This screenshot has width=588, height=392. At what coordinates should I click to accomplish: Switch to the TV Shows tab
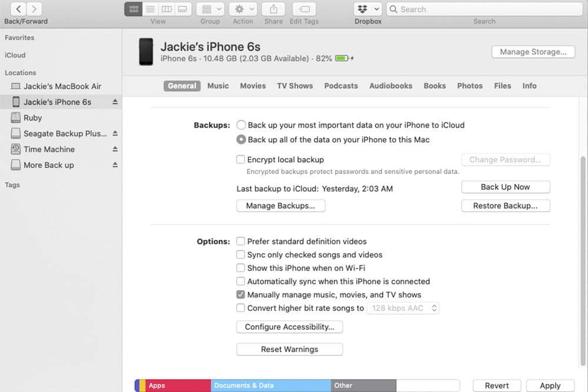295,86
